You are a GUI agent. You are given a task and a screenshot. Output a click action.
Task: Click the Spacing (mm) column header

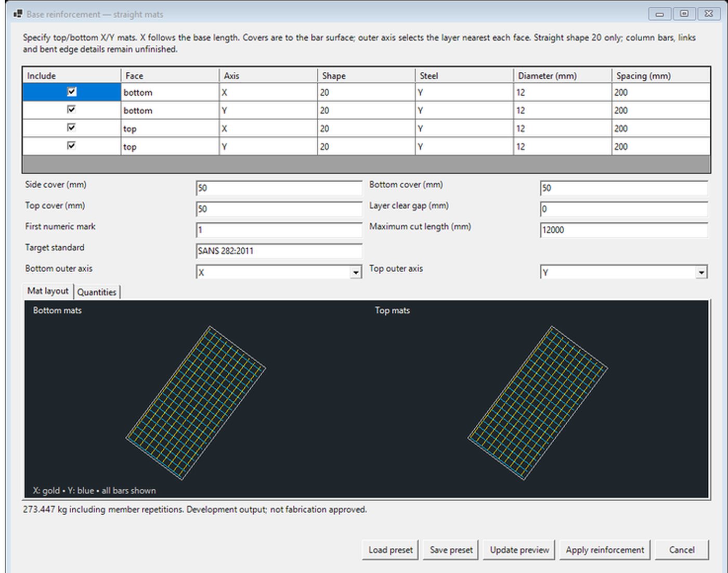[x=661, y=75]
